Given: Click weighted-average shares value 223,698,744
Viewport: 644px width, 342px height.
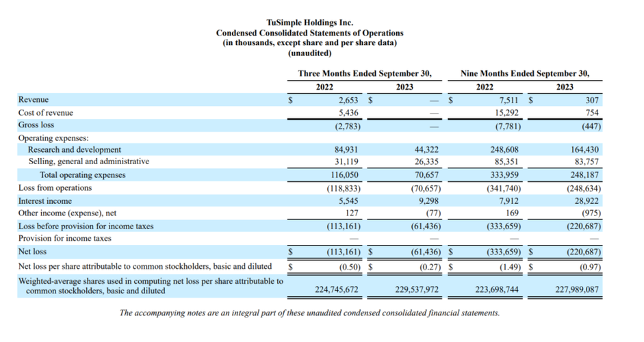Looking at the screenshot, I should click(497, 290).
